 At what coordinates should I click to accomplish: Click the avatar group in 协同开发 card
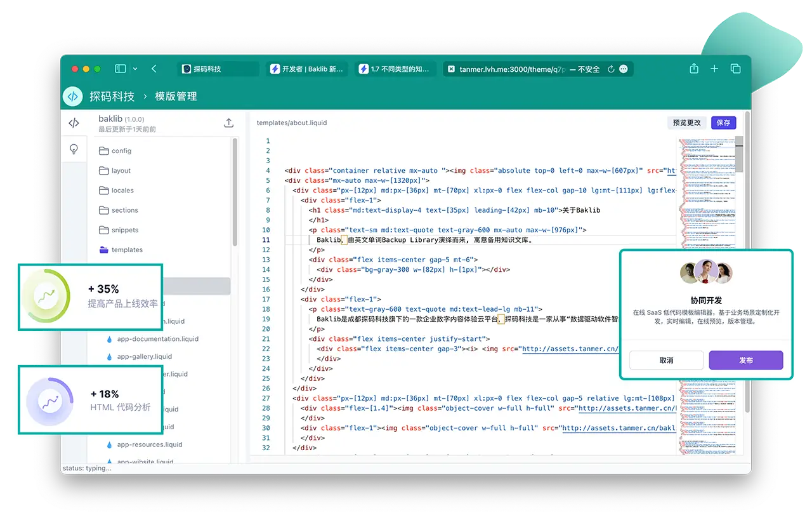click(706, 273)
